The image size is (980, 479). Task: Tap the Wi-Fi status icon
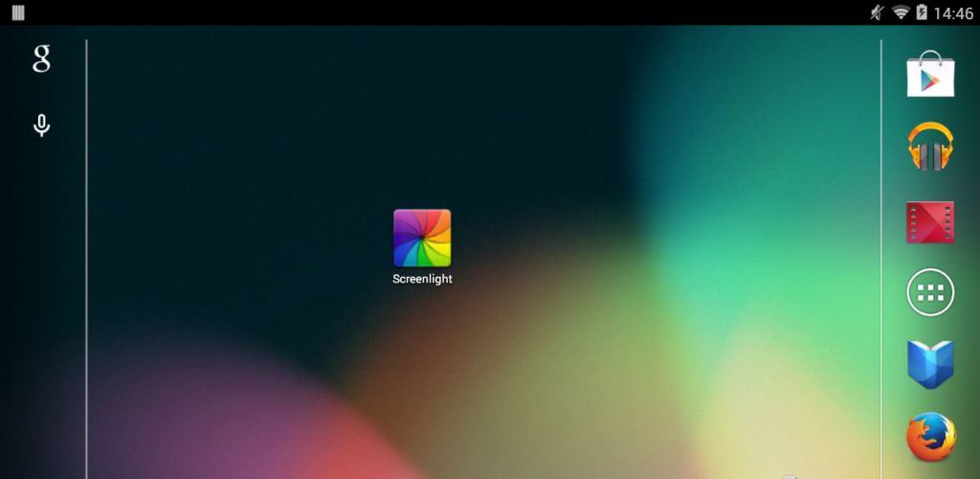coord(900,12)
